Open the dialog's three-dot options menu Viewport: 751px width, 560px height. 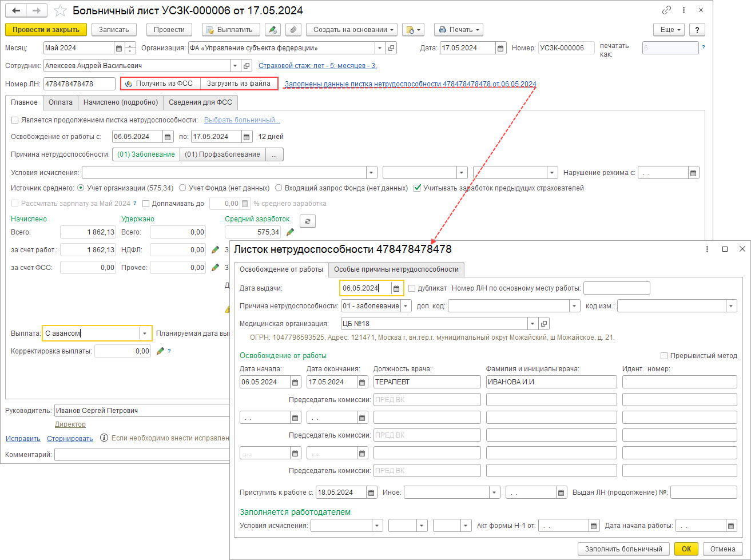(708, 249)
